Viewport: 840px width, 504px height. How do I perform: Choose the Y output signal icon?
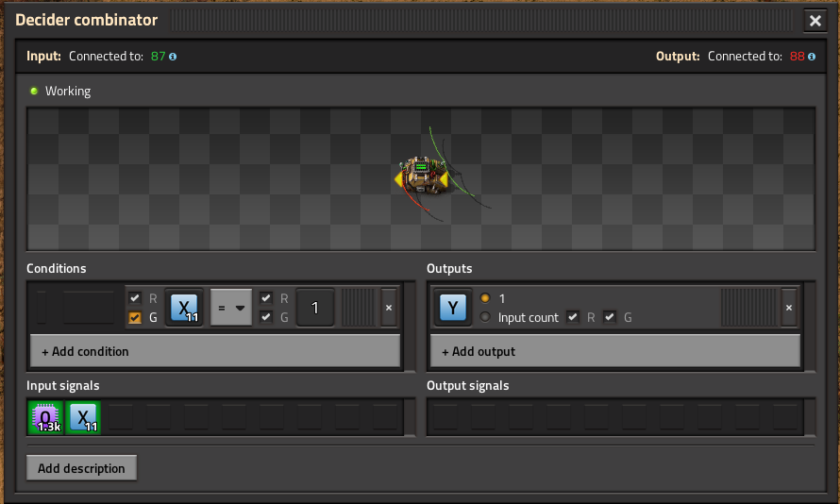[453, 308]
